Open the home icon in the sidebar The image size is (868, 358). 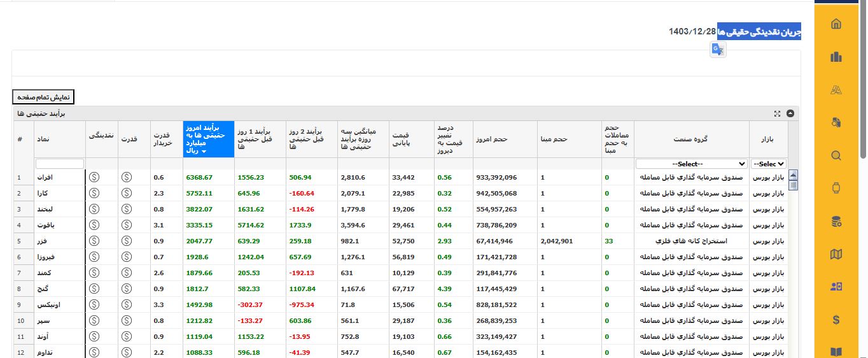(836, 24)
